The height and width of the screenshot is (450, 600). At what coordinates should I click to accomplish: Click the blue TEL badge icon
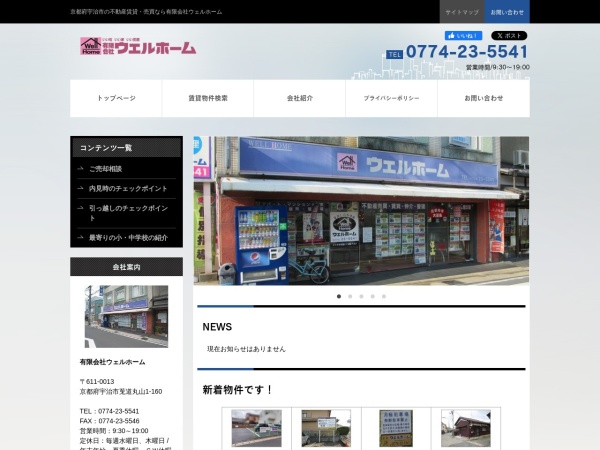394,55
